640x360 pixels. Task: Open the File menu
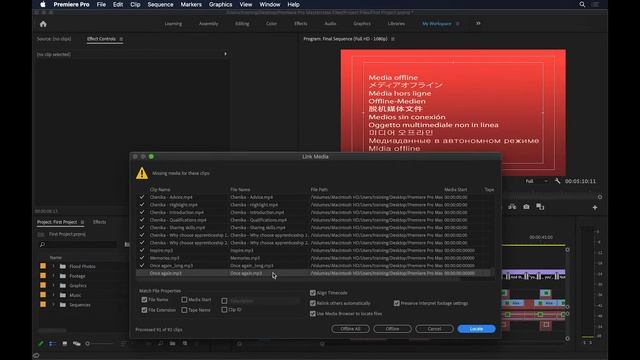click(101, 4)
